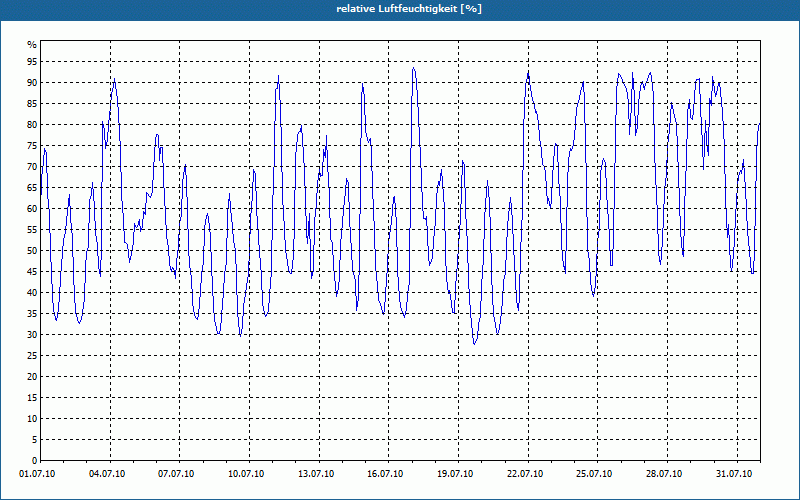
Task: Click date label 31.07.10
Action: (734, 474)
